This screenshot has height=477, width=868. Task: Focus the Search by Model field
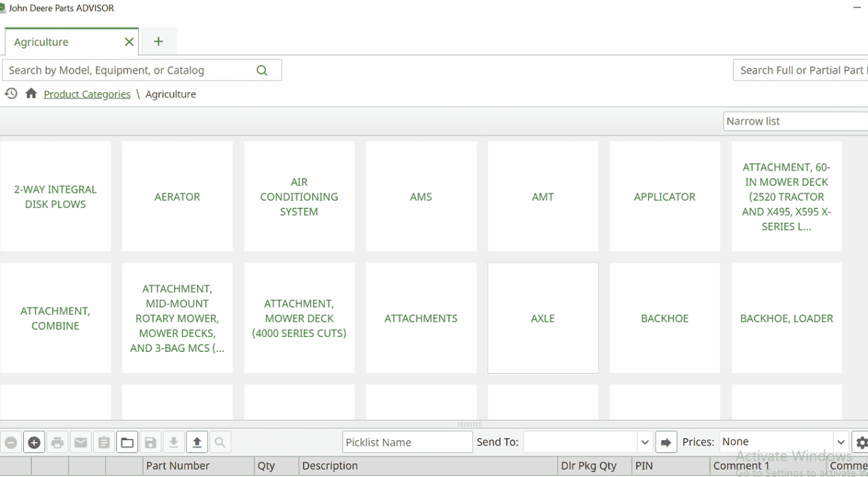click(143, 70)
